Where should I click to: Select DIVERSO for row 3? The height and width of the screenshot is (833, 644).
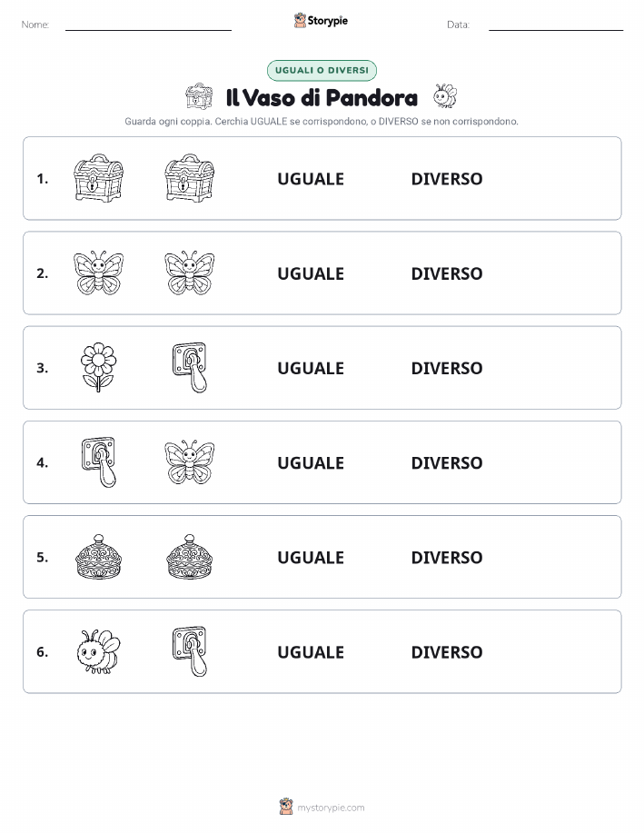pos(447,368)
